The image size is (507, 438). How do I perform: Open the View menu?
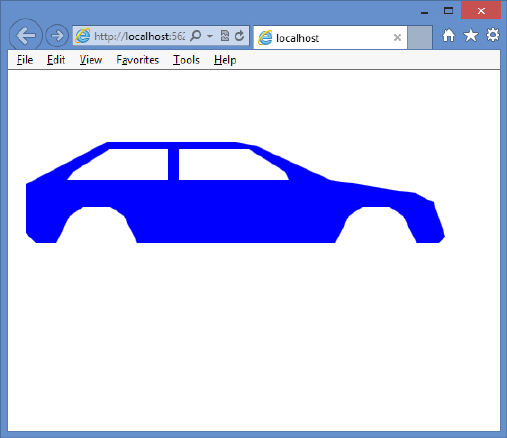pyautogui.click(x=91, y=60)
